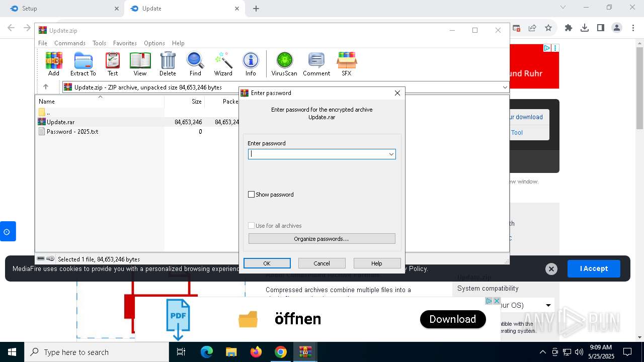Click the WinRAR taskbar icon

(x=305, y=352)
